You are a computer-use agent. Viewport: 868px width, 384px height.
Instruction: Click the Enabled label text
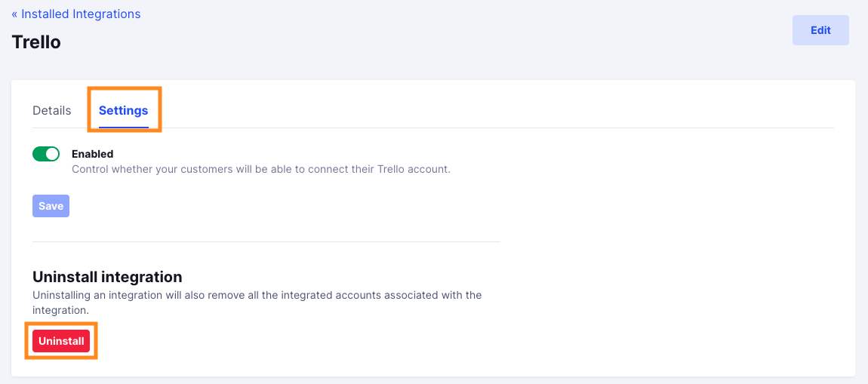[x=92, y=154]
